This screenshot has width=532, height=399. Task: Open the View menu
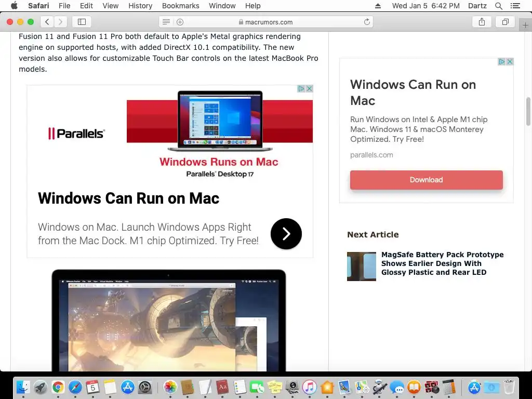point(110,6)
